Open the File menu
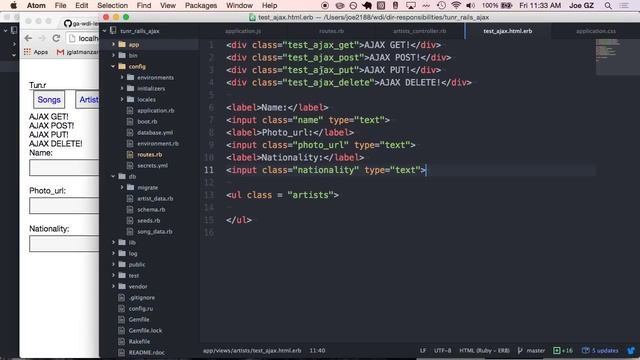Viewport: 640px width, 360px height. coord(60,5)
